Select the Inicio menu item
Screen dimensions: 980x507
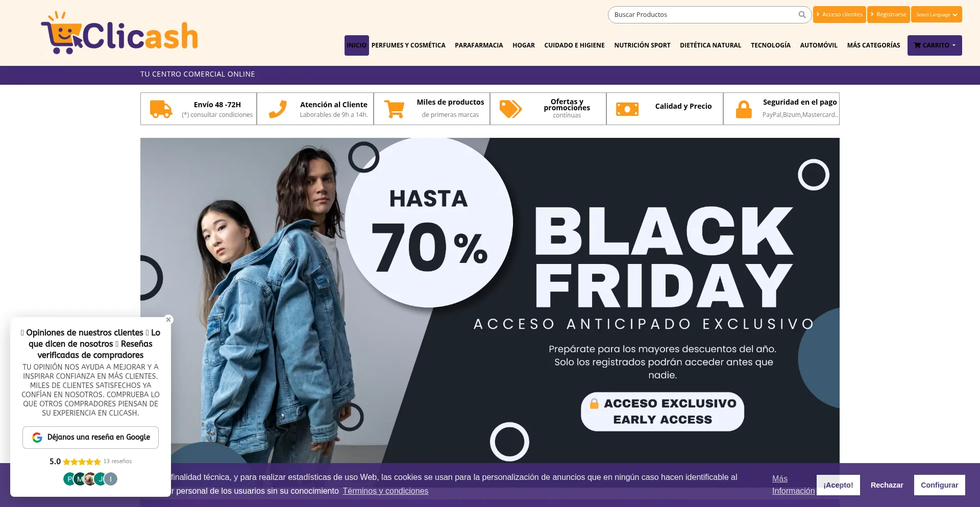357,45
